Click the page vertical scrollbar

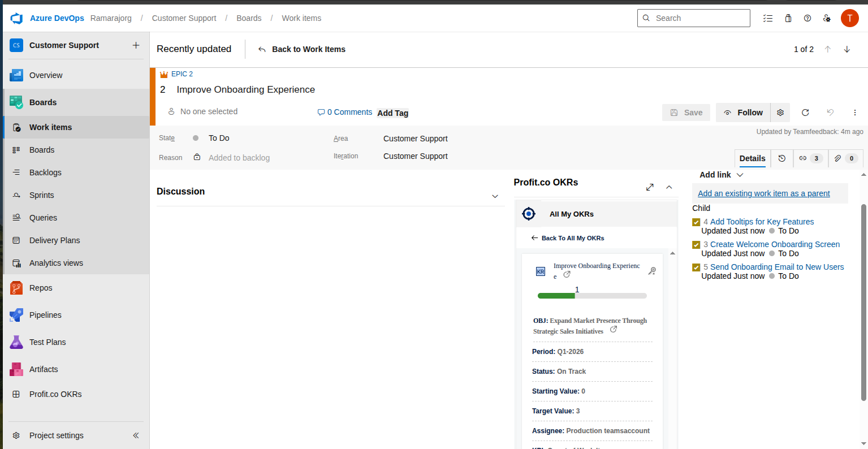pos(864,303)
